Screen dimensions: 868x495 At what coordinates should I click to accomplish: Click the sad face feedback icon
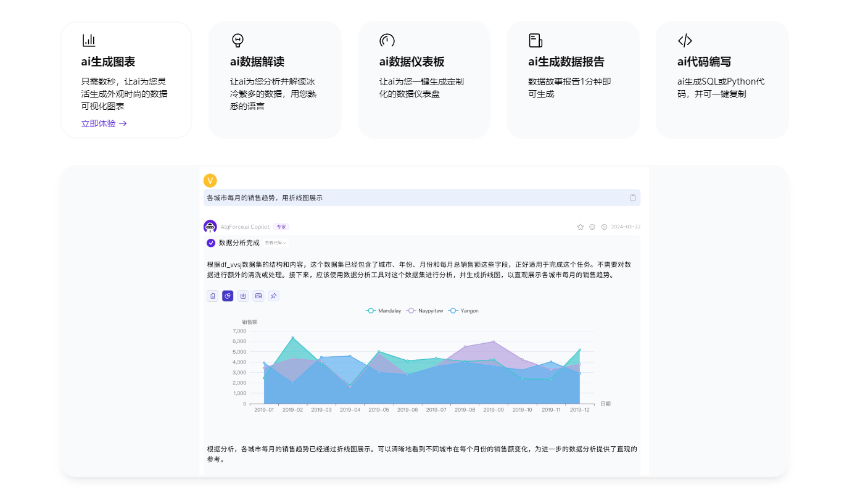point(604,227)
